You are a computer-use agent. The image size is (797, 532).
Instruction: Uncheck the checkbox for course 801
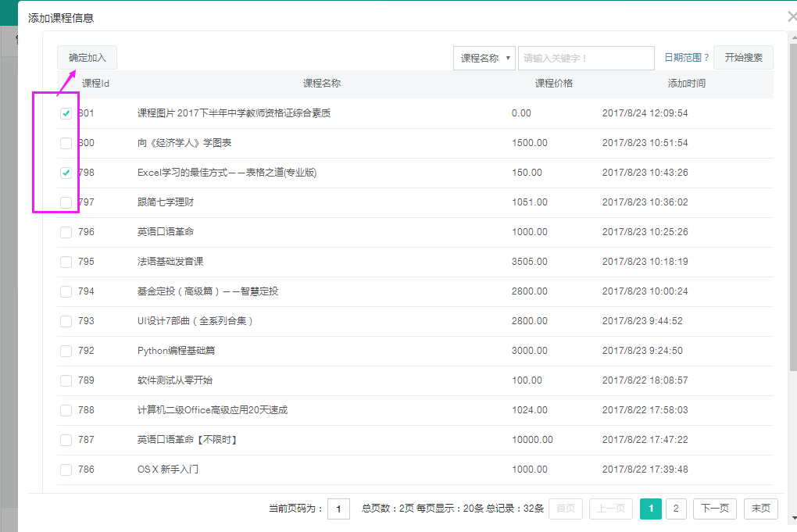(x=66, y=113)
